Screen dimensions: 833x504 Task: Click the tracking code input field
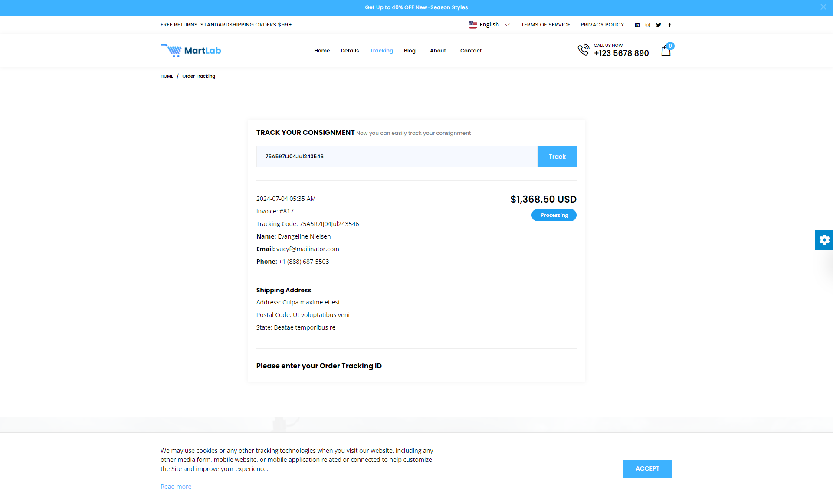pyautogui.click(x=397, y=157)
